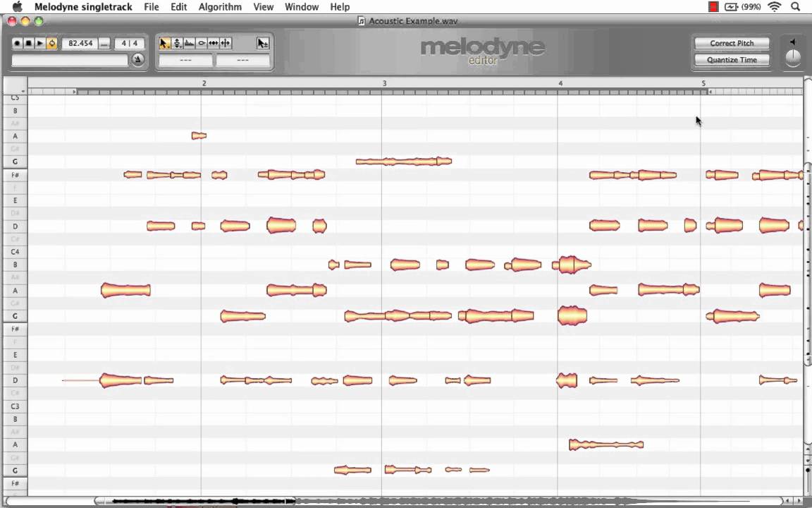Click the speaker volume icon
The height and width of the screenshot is (508, 812).
pyautogui.click(x=793, y=42)
